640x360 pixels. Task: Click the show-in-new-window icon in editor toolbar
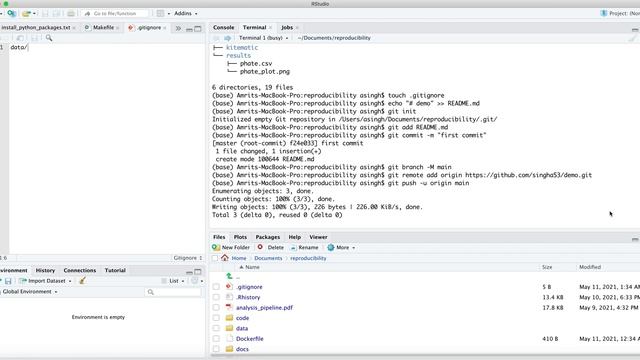coord(20,38)
